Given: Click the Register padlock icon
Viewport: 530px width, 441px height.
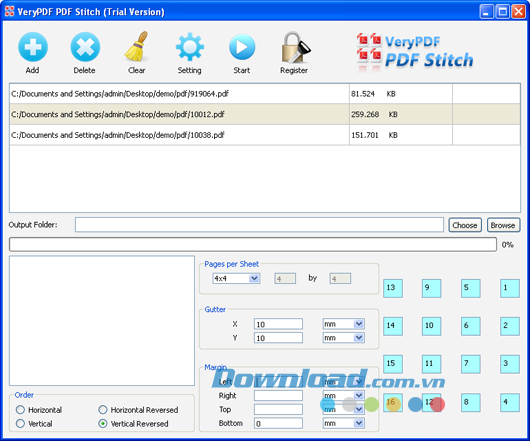Looking at the screenshot, I should [295, 47].
